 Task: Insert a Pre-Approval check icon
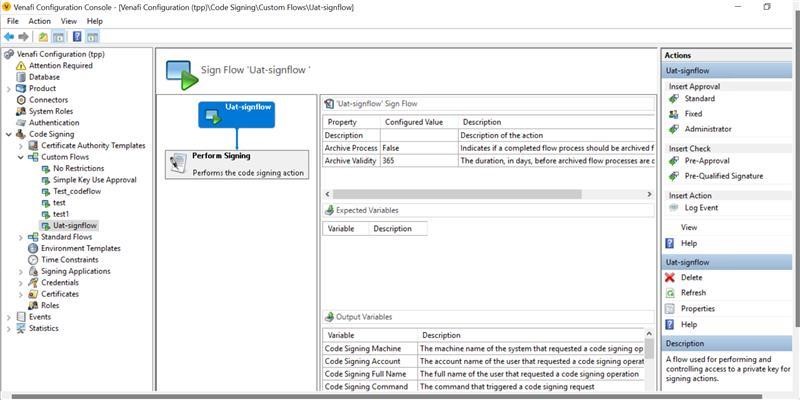(673, 161)
